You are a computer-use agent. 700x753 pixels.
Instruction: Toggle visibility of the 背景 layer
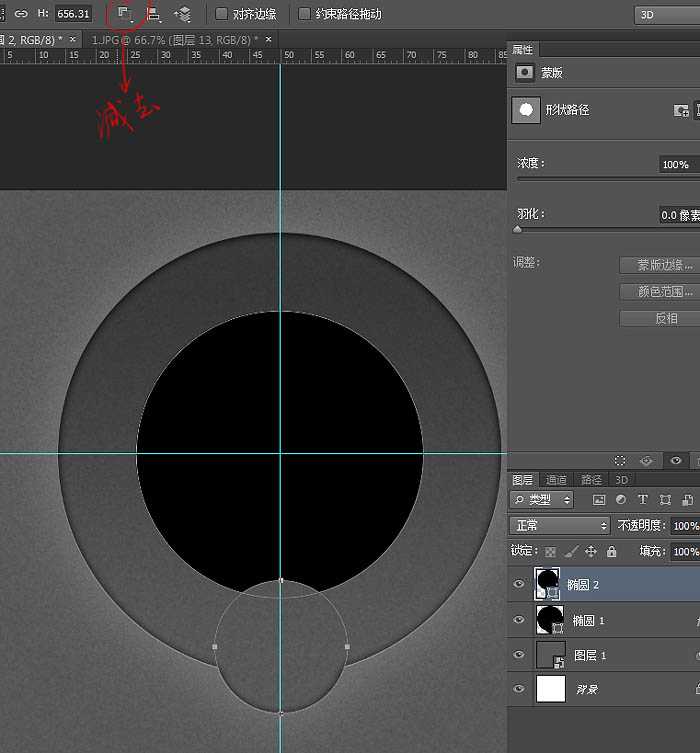518,689
